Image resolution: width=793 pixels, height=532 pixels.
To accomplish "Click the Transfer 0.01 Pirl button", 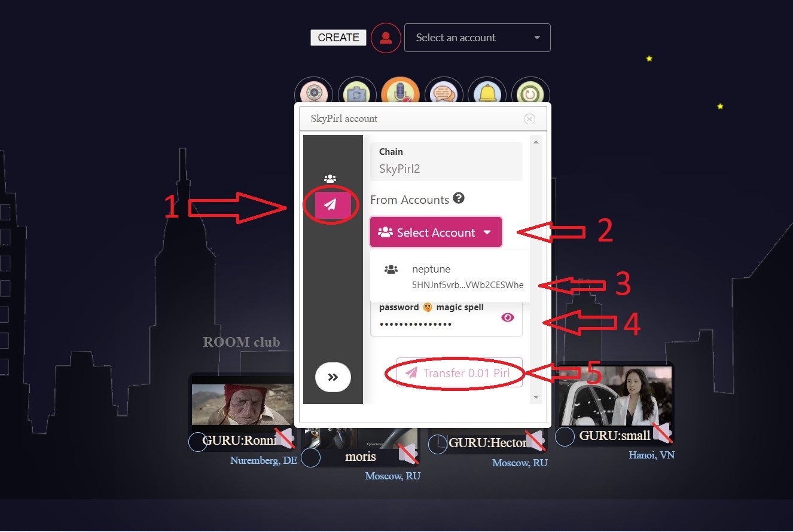I will click(x=459, y=373).
